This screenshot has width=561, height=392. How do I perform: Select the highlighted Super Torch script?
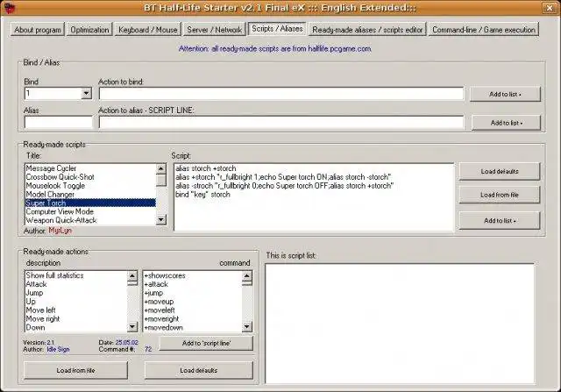point(90,203)
